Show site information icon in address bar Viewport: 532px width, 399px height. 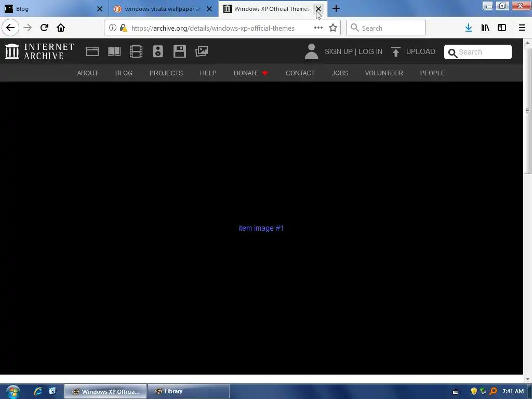coord(113,28)
